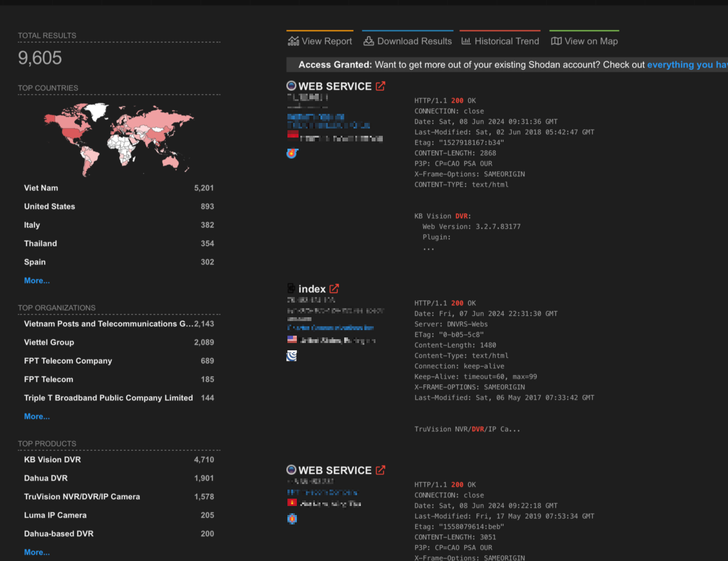Open the View Report chart icon
Image resolution: width=728 pixels, height=561 pixels.
coord(293,41)
